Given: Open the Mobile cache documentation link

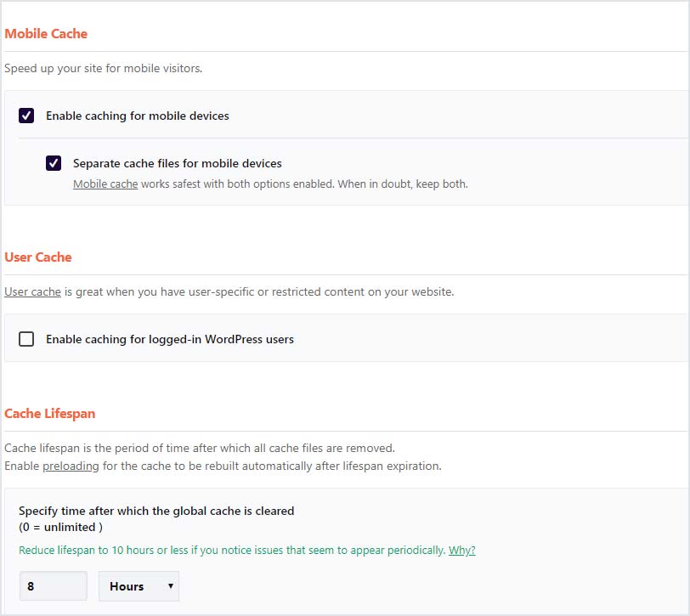Looking at the screenshot, I should point(105,184).
